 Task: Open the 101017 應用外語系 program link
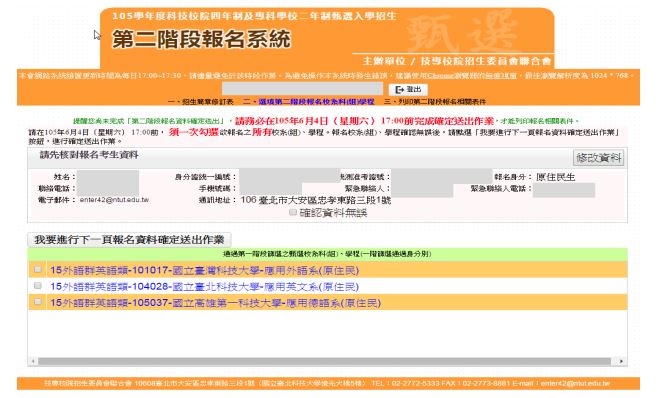point(204,270)
